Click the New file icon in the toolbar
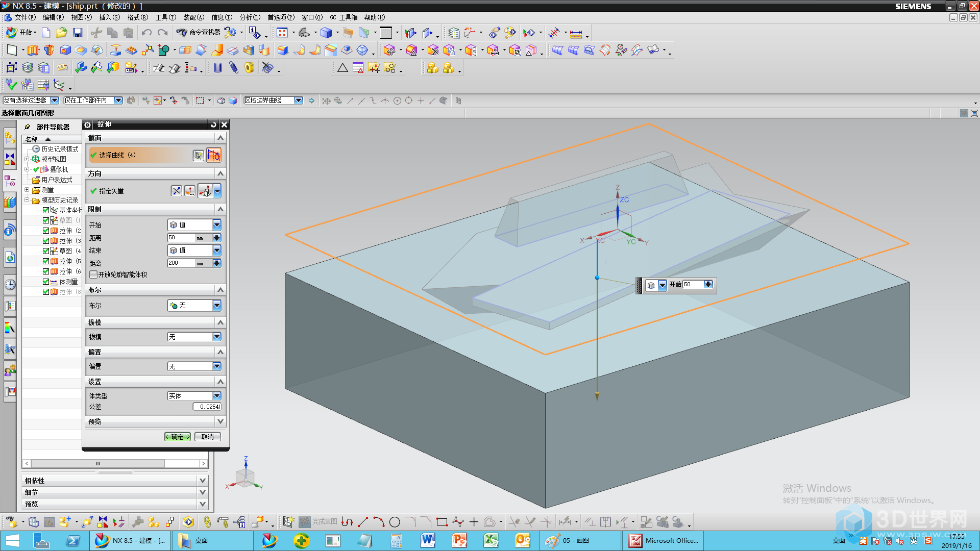 [46, 33]
